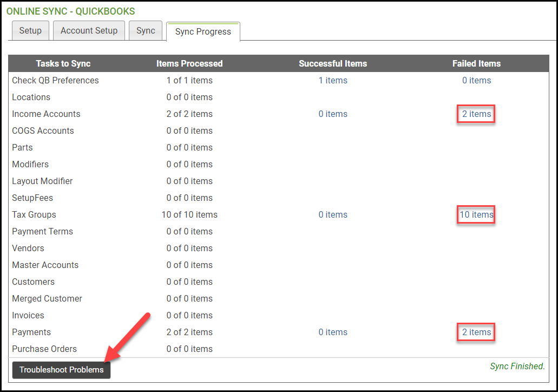Select the 'Parts' task label
The height and width of the screenshot is (392, 558).
pos(22,147)
